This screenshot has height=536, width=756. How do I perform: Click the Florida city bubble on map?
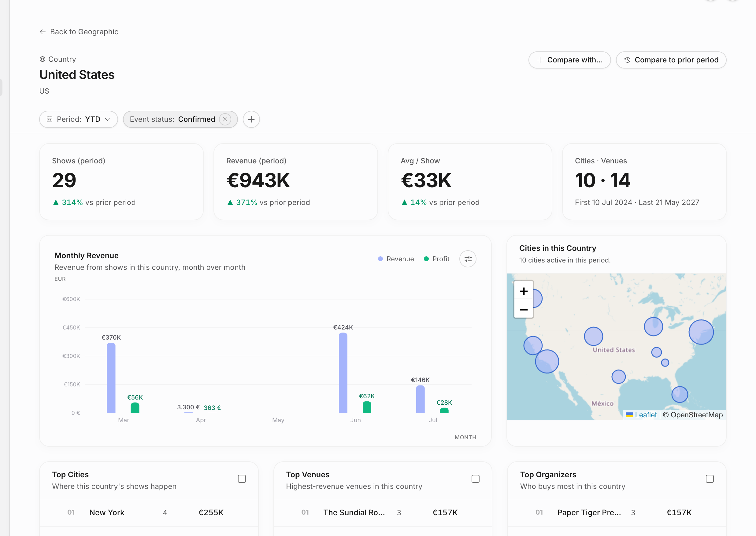coord(680,394)
